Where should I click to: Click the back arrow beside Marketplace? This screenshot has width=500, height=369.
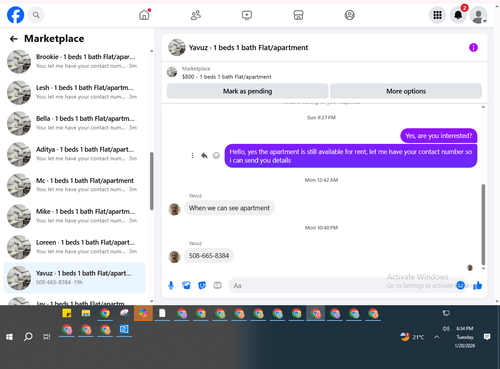14,39
